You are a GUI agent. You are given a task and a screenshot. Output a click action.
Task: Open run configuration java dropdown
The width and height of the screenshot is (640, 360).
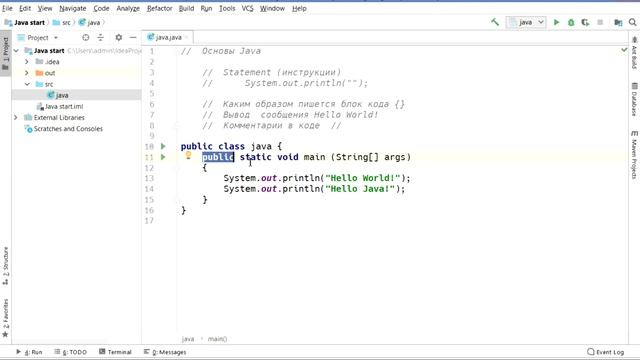click(x=526, y=22)
